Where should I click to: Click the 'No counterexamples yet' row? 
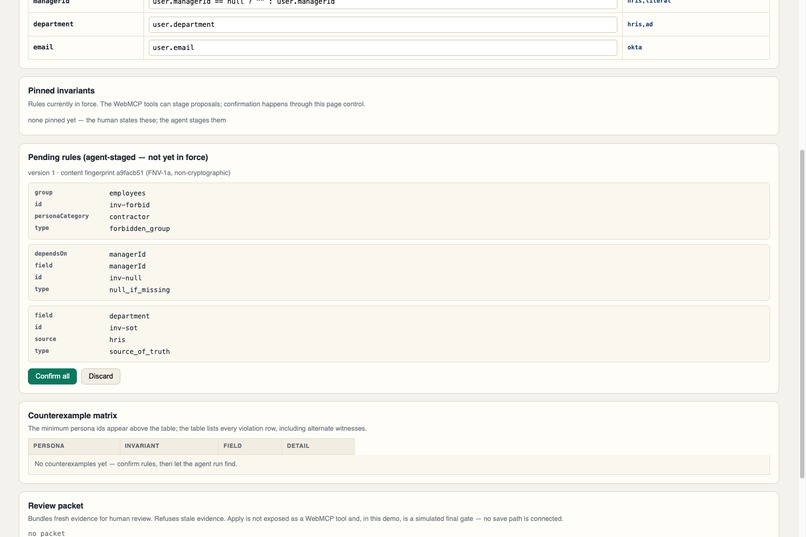point(399,464)
